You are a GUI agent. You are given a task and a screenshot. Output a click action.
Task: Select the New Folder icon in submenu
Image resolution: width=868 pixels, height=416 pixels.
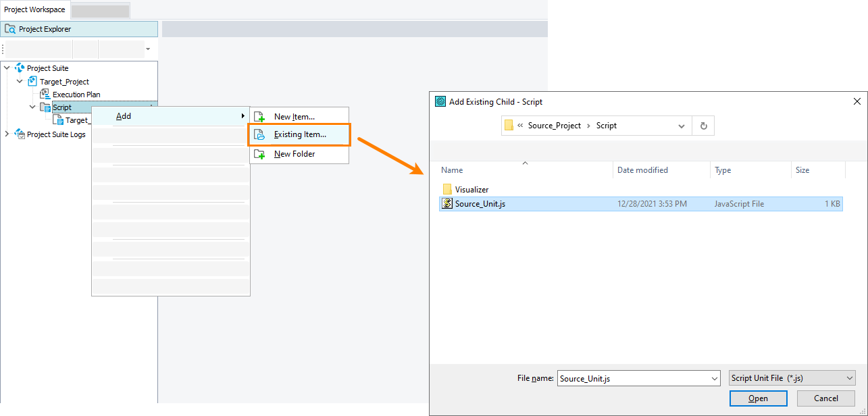(260, 153)
